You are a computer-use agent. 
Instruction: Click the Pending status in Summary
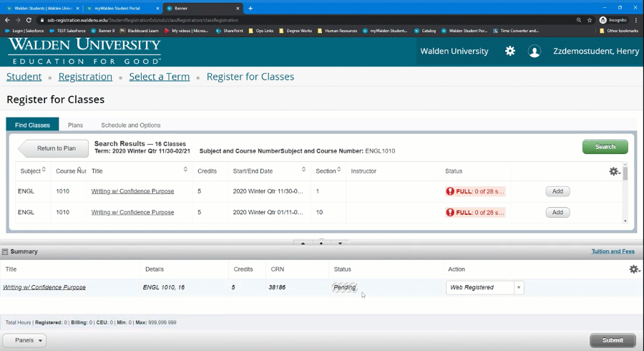[x=345, y=287]
